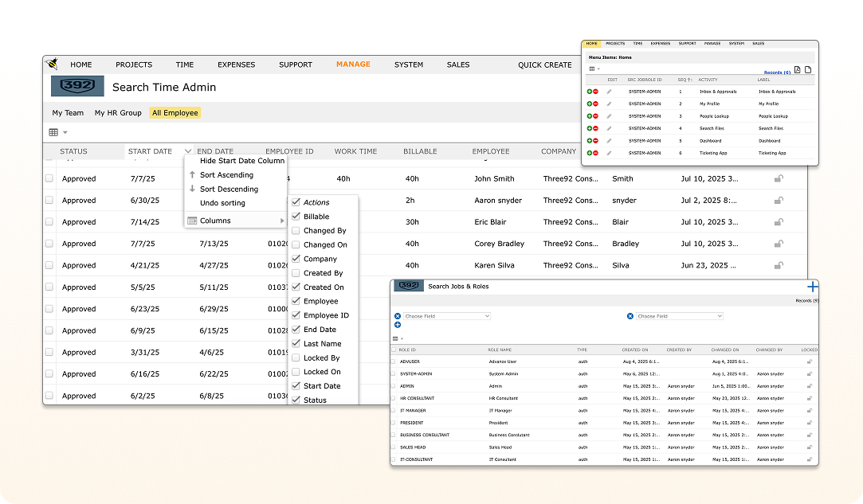Switch to My Team tab

(68, 113)
